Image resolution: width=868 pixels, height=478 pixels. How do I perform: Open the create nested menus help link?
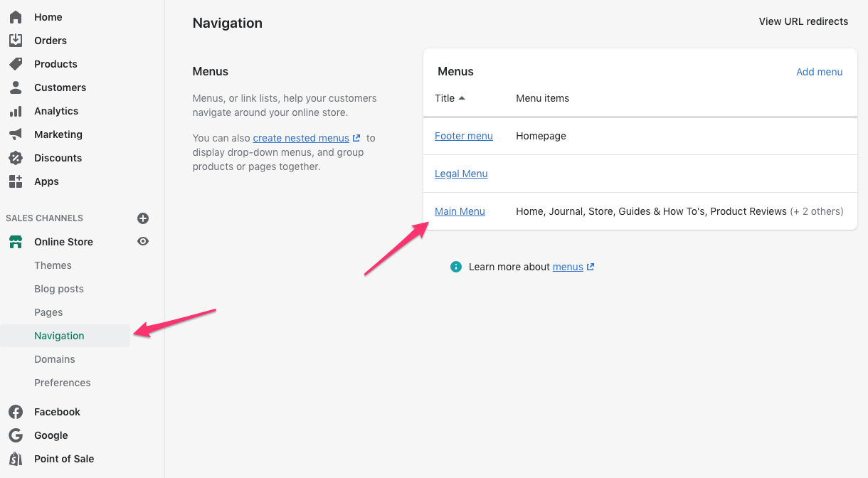click(x=302, y=137)
